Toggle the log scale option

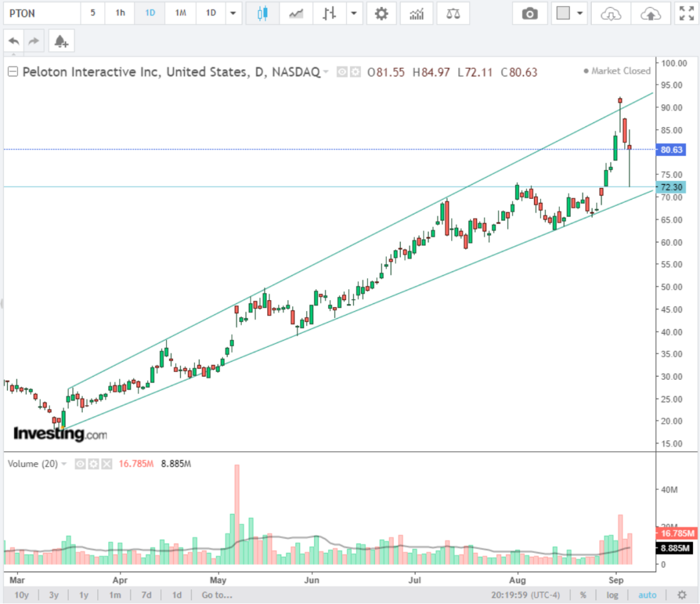pos(612,595)
